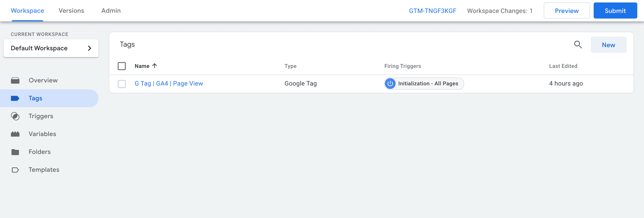Click the Variables brick icon
Viewport: 644px width, 218px height.
tap(15, 134)
